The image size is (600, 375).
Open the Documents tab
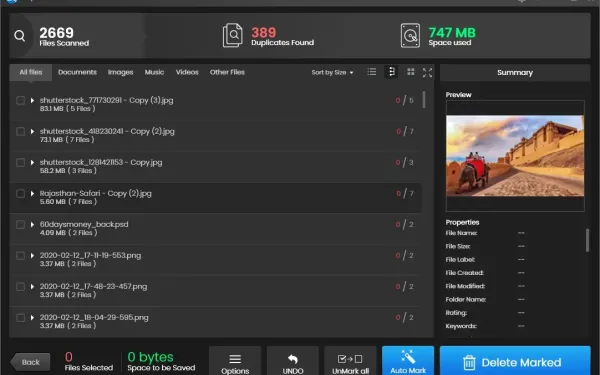pos(77,72)
